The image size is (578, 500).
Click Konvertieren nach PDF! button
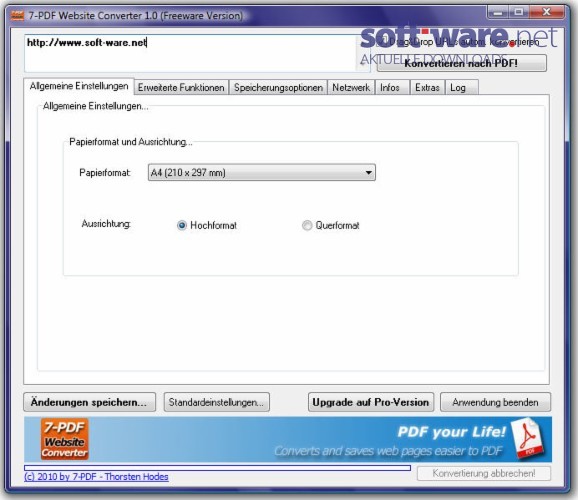(462, 63)
